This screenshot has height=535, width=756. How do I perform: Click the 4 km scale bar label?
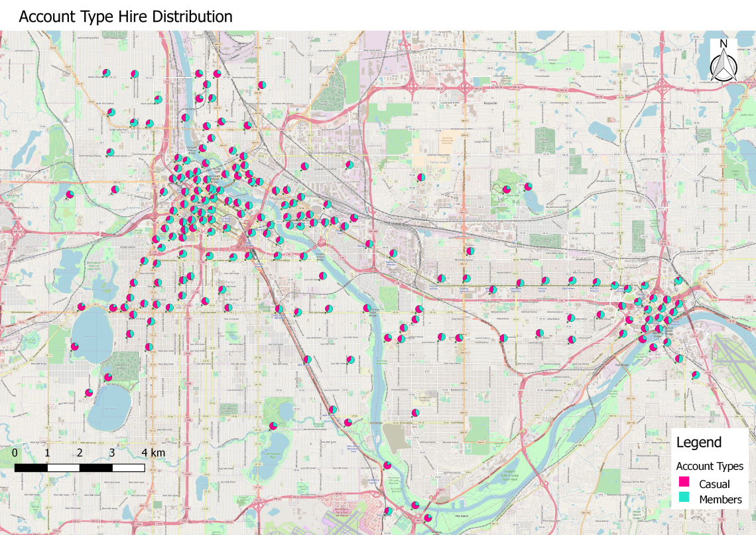153,453
